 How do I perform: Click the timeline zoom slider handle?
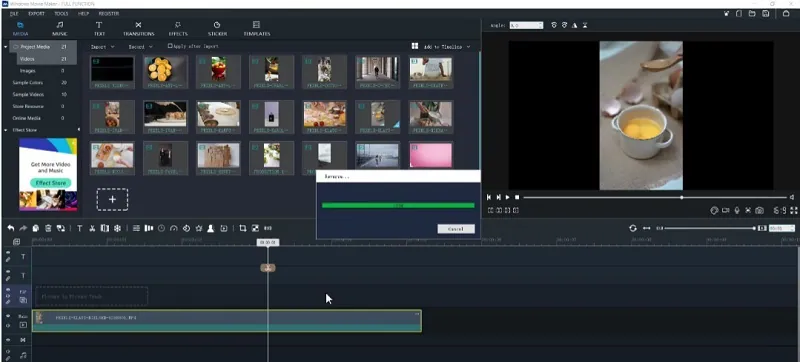[x=754, y=228]
